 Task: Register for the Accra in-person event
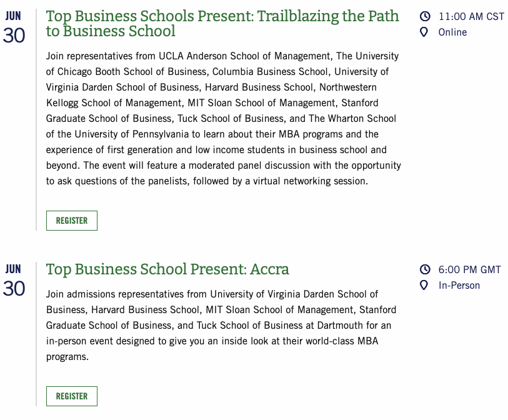click(x=72, y=396)
